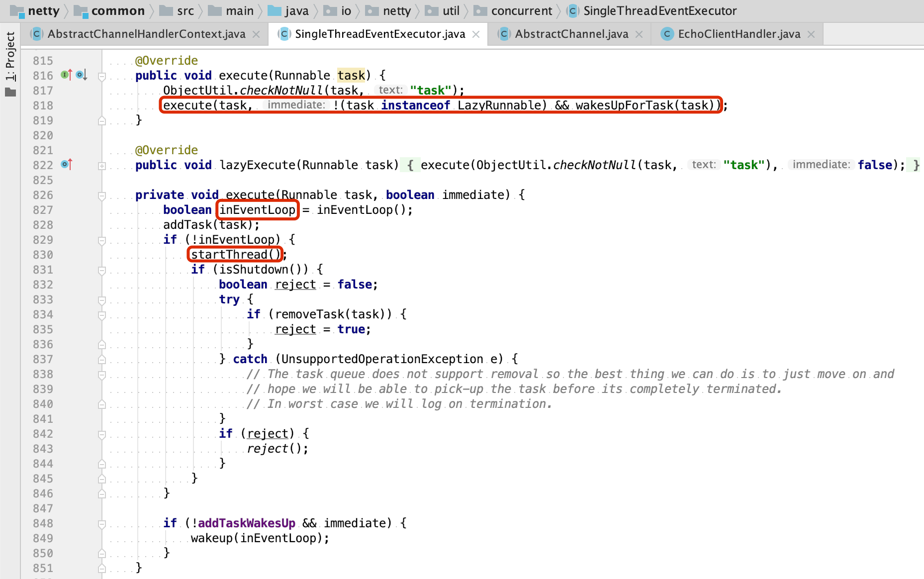Collapse the if (!inEventLoop) block
924x579 pixels.
pyautogui.click(x=102, y=241)
